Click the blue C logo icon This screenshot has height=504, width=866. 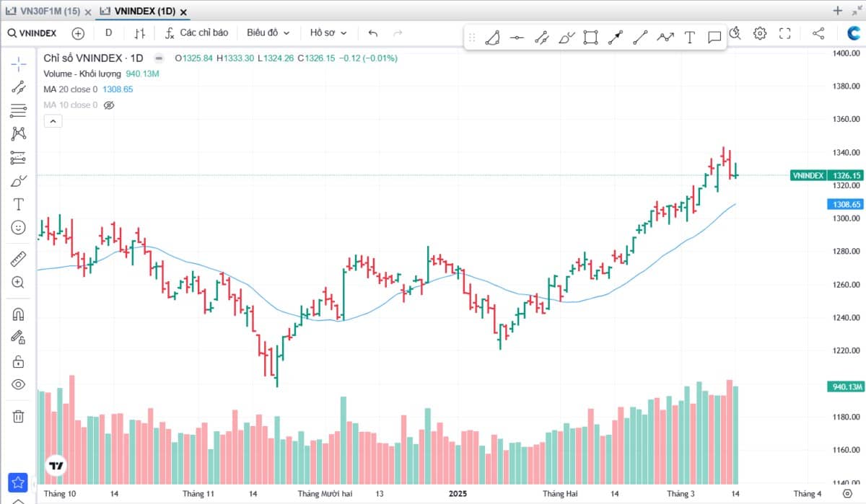coord(854,33)
